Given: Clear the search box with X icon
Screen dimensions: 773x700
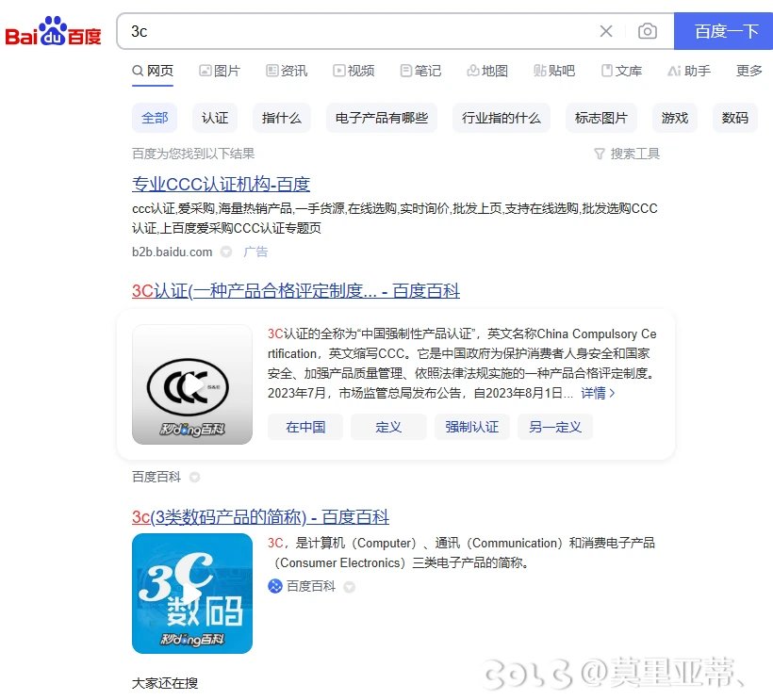Looking at the screenshot, I should 606,31.
